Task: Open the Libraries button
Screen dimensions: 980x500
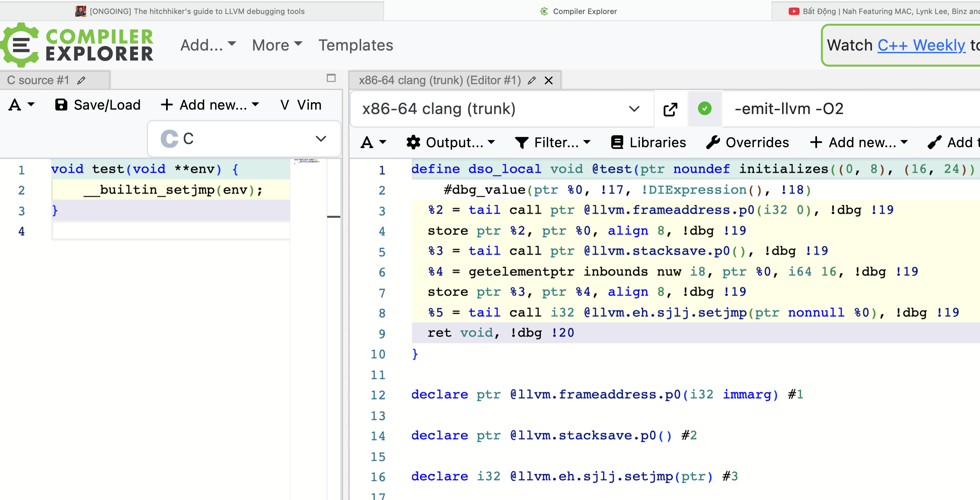Action: (648, 142)
